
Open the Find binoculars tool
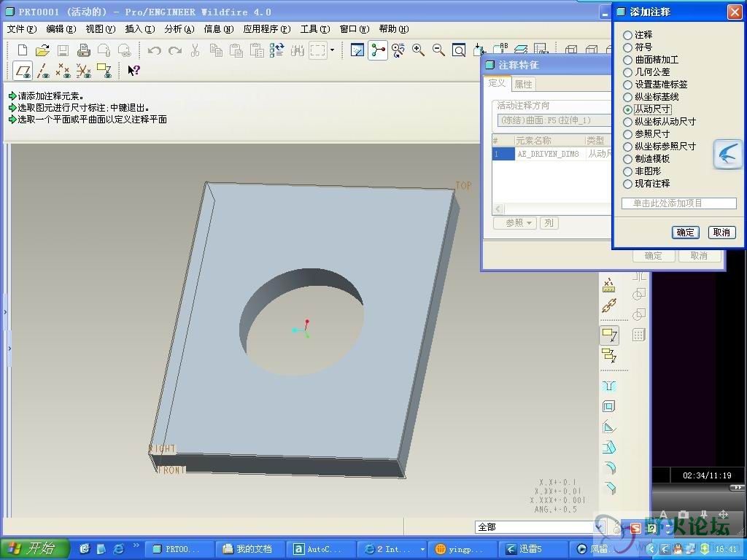[x=298, y=50]
